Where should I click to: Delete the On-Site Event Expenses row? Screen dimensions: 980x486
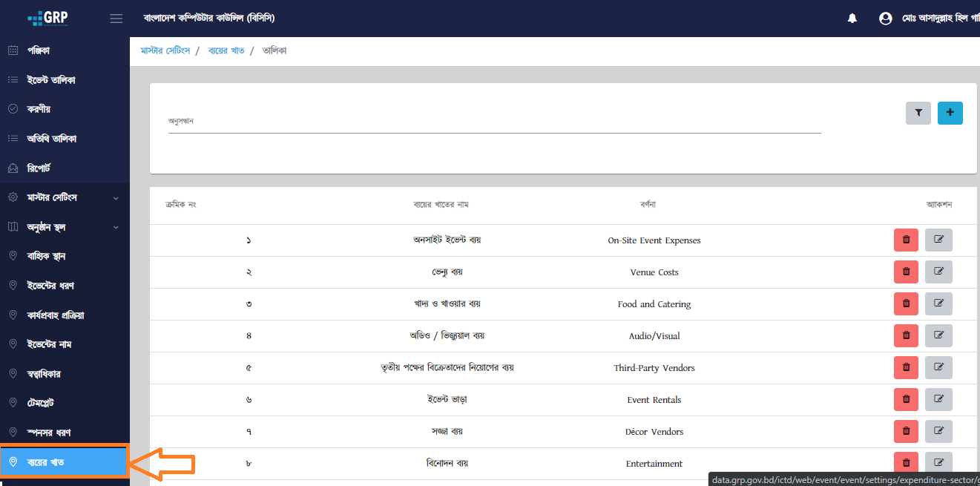(906, 240)
